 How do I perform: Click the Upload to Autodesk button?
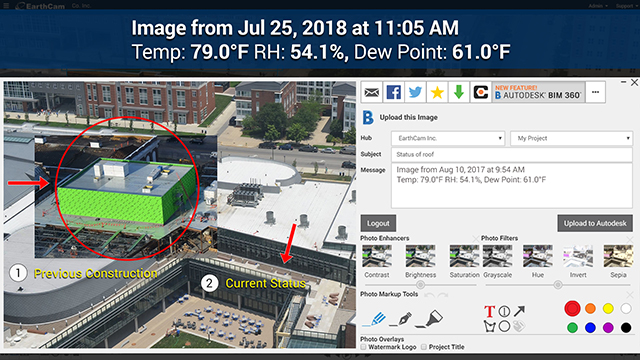595,223
